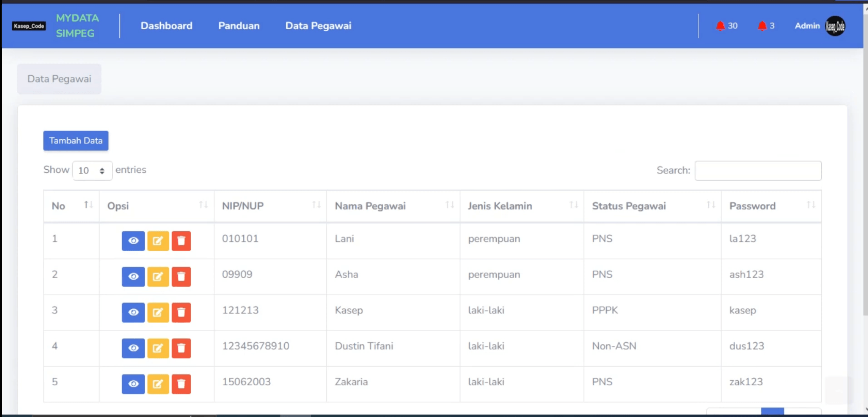Delete the Dustin Tifani record

point(181,348)
